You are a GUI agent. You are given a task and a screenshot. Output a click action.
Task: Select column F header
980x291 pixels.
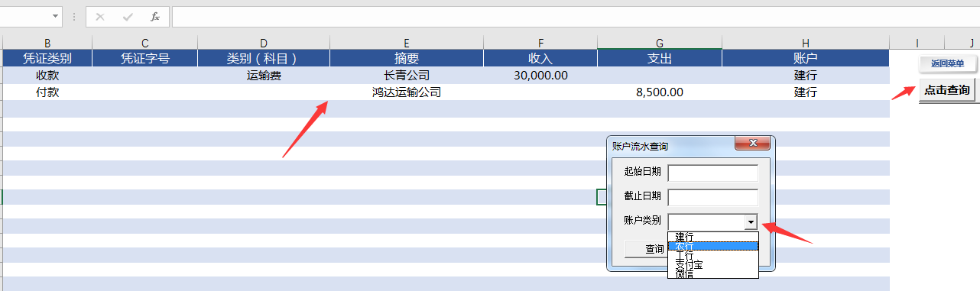540,43
